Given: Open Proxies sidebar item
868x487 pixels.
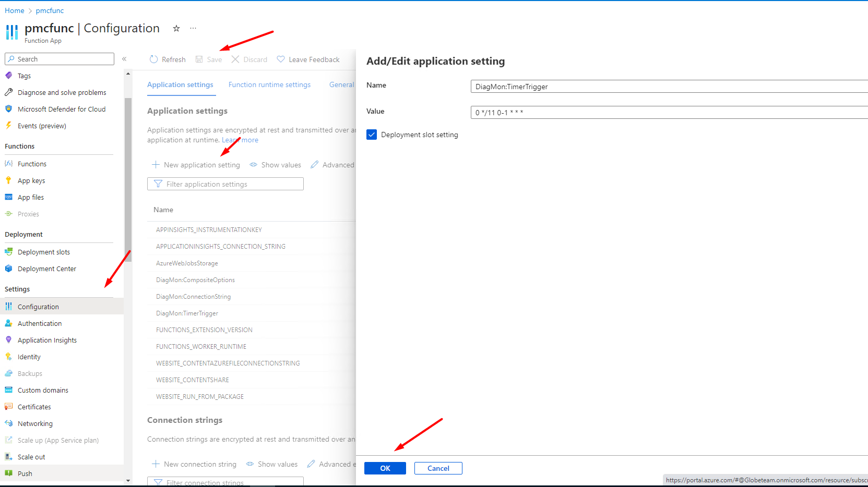Looking at the screenshot, I should [x=28, y=214].
